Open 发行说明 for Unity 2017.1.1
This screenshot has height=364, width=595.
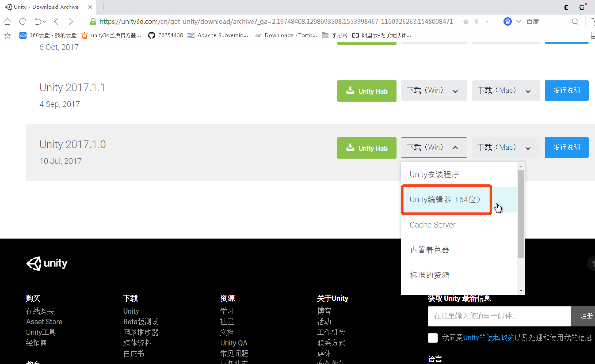[x=566, y=91]
